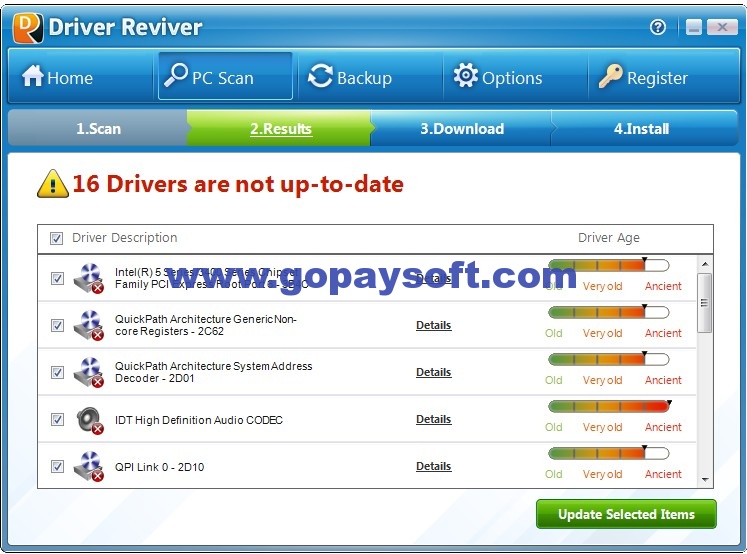Image resolution: width=747 pixels, height=554 pixels.
Task: Uncheck IDT High Definition Audio CODEC checkbox
Action: pos(57,419)
